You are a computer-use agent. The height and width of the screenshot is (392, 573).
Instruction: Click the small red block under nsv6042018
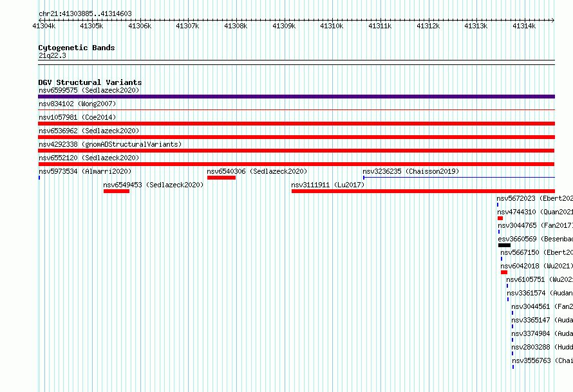pos(504,272)
